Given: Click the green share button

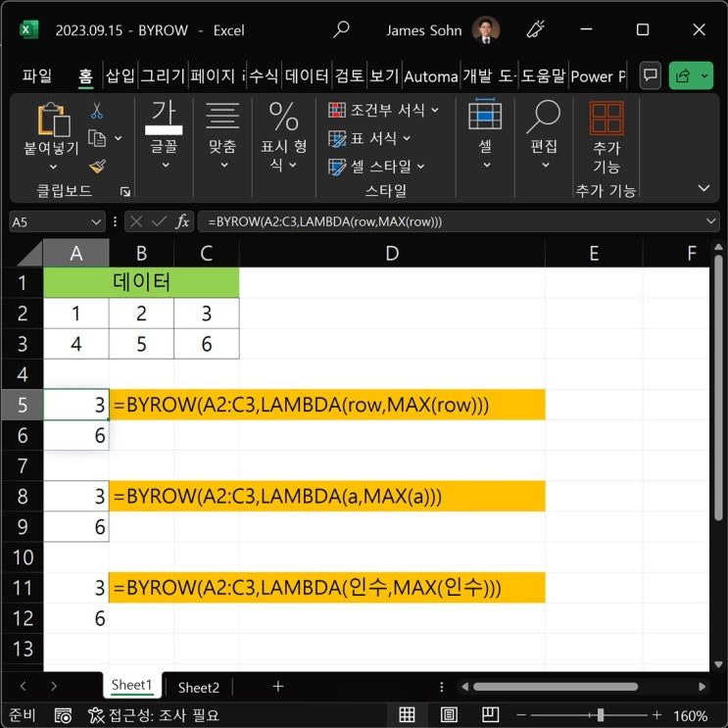Looking at the screenshot, I should click(683, 75).
